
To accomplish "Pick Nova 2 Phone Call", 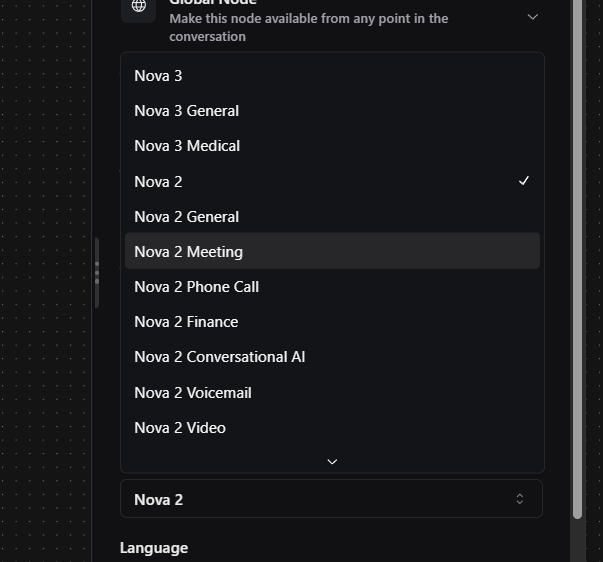I will pyautogui.click(x=196, y=287).
